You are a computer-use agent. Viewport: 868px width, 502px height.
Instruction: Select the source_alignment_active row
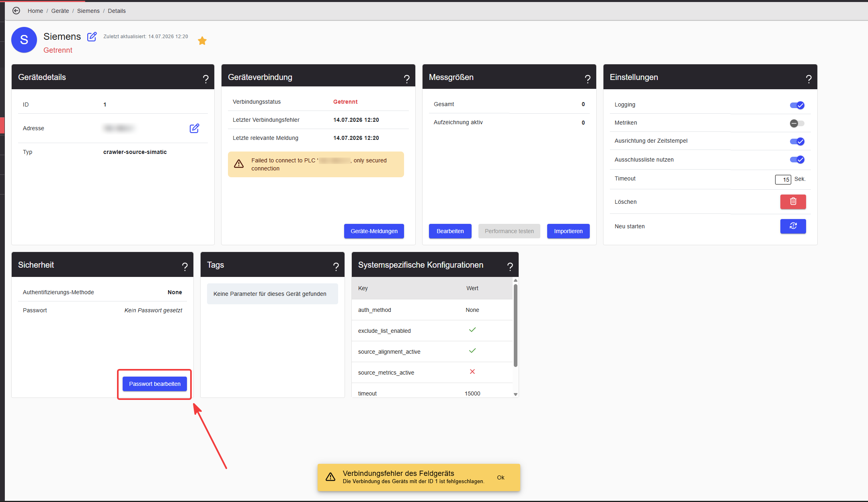(x=432, y=352)
